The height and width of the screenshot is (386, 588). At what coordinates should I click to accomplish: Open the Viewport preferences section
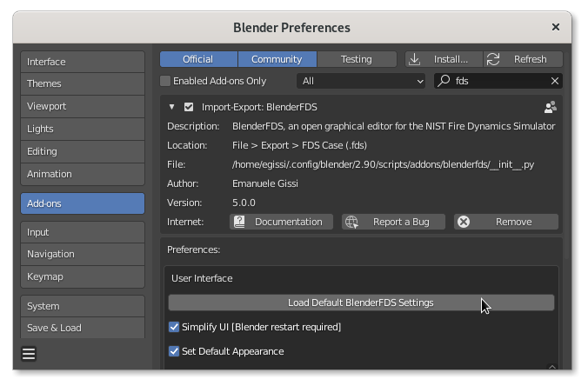(83, 106)
